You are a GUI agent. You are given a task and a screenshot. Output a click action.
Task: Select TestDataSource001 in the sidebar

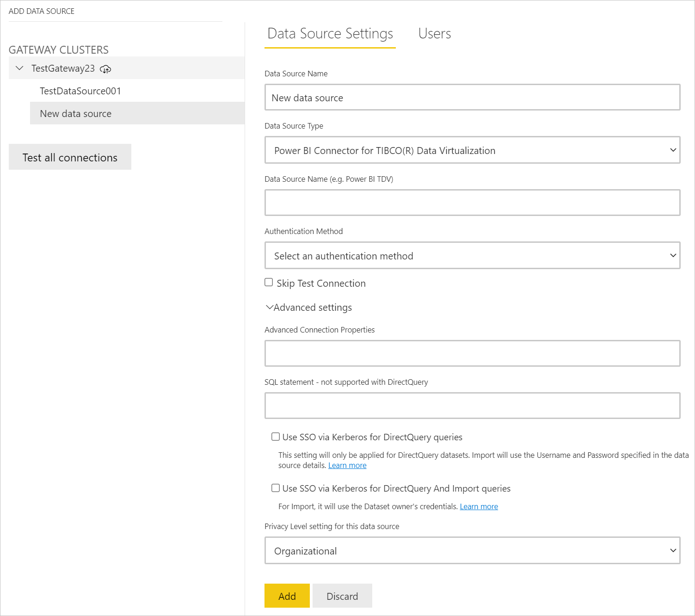[x=80, y=91]
